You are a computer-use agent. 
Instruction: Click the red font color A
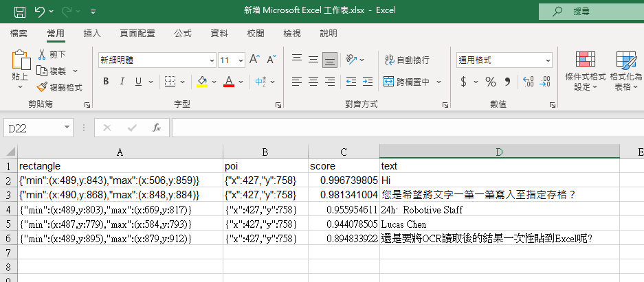click(x=229, y=82)
